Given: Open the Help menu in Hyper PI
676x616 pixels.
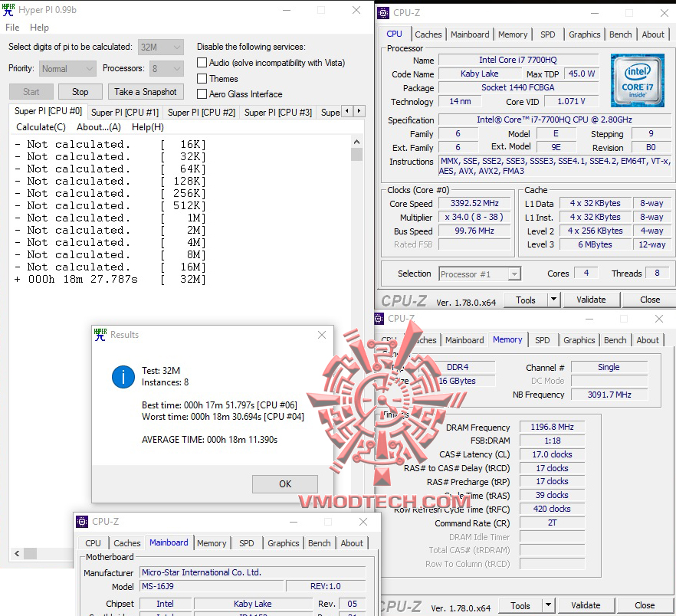Looking at the screenshot, I should click(39, 28).
